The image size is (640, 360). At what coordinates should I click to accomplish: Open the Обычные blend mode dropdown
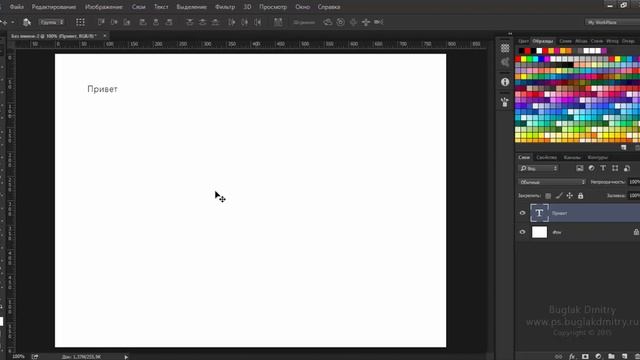click(x=552, y=182)
